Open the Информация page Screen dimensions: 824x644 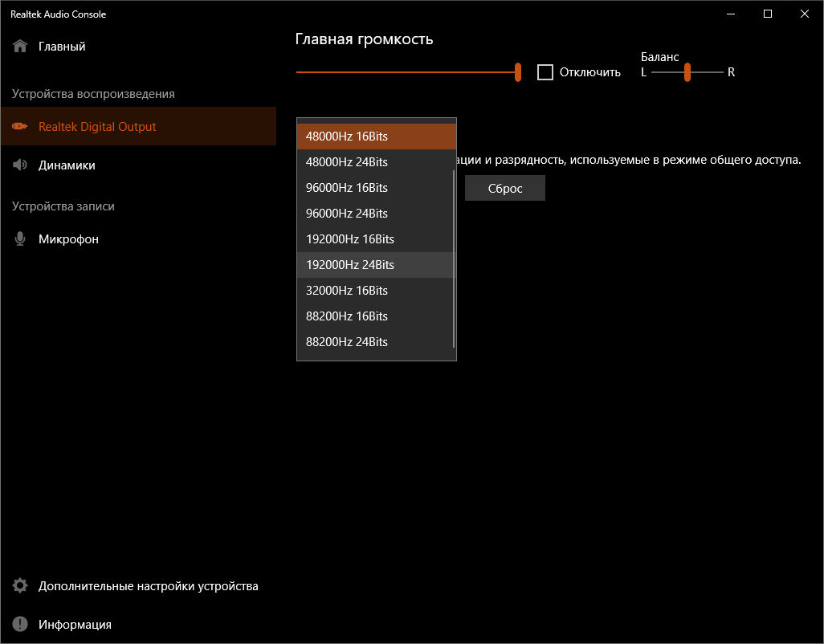click(x=139, y=624)
